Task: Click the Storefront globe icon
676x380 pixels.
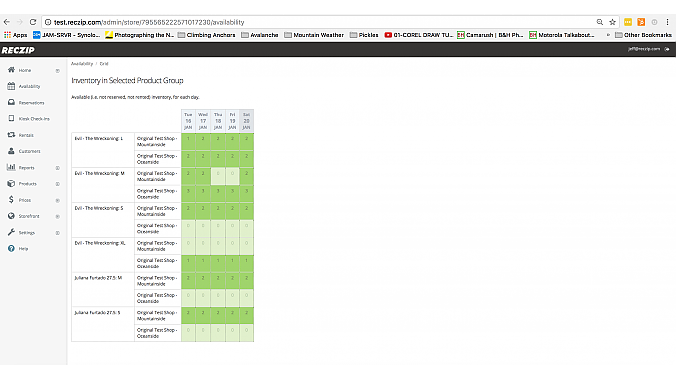Action: click(11, 216)
